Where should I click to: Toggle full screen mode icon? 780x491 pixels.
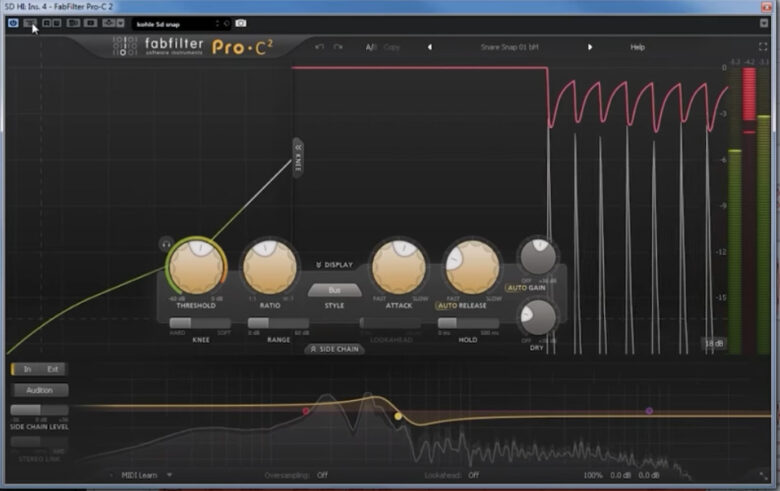(763, 47)
